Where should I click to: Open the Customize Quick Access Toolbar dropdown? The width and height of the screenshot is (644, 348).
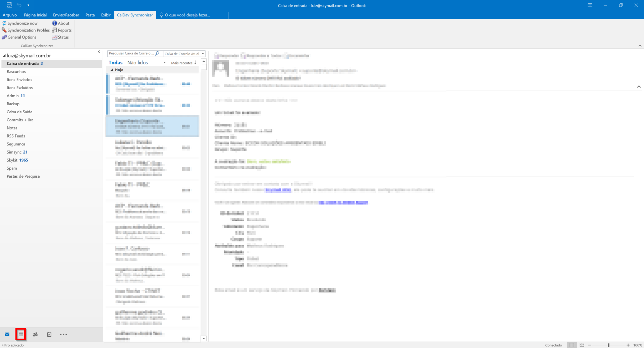coord(29,5)
